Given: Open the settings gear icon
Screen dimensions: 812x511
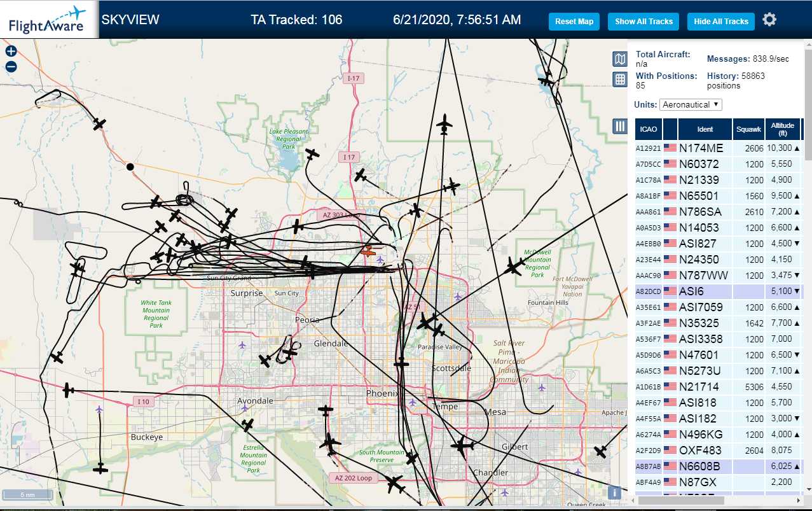Looking at the screenshot, I should pyautogui.click(x=769, y=20).
